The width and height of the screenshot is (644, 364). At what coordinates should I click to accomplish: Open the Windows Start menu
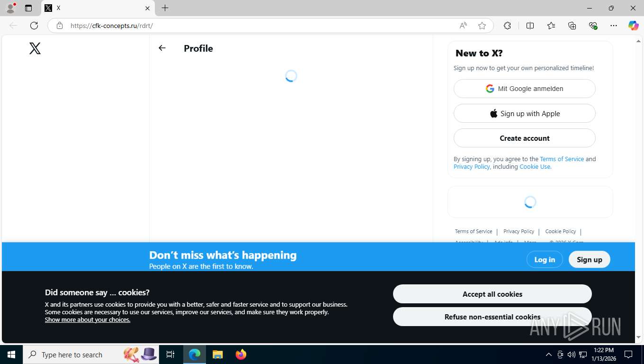click(x=11, y=355)
